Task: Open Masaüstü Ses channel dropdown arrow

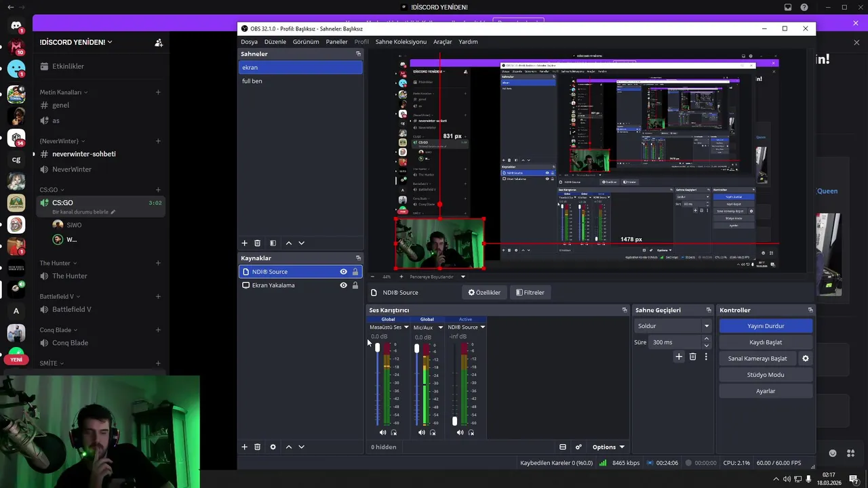Action: [x=406, y=327]
